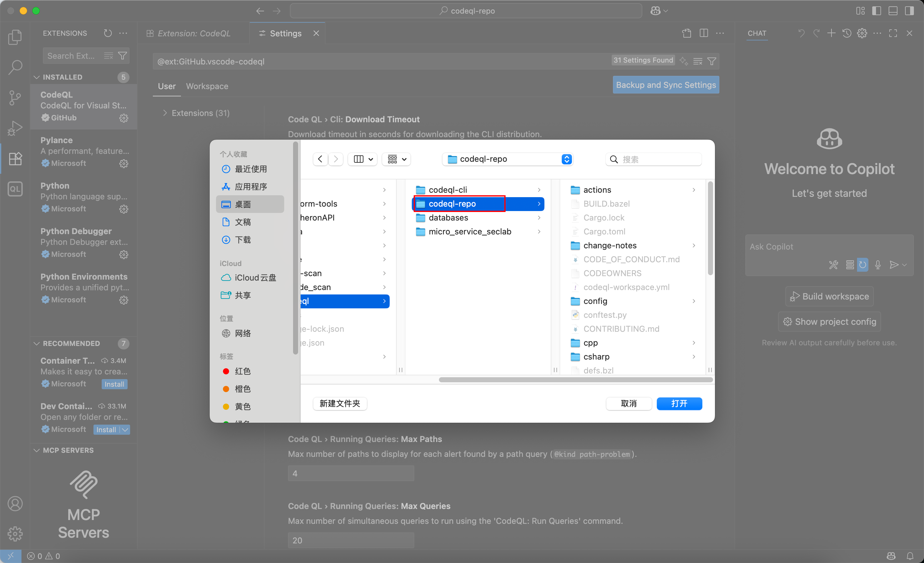Open the CodeQL QL sidebar icon
The height and width of the screenshot is (563, 924).
coord(15,189)
